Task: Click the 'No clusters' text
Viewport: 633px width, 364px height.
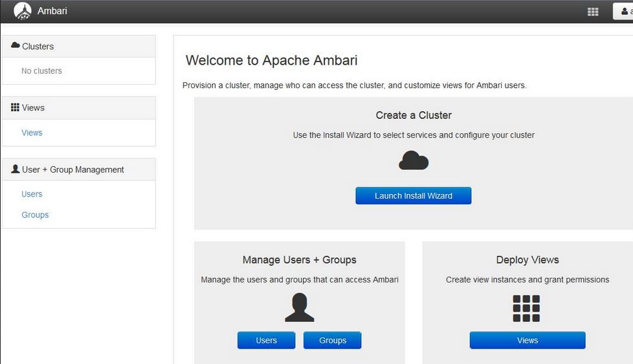Action: click(41, 71)
